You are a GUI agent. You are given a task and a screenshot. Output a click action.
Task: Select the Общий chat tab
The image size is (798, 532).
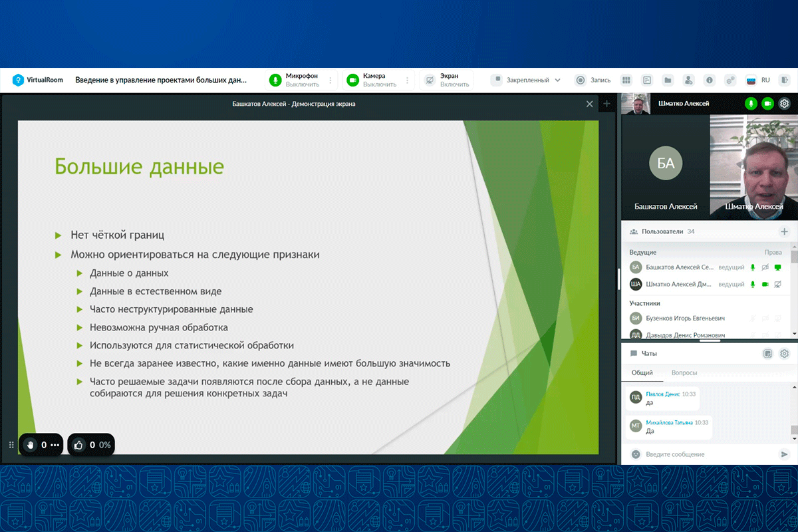click(x=642, y=373)
